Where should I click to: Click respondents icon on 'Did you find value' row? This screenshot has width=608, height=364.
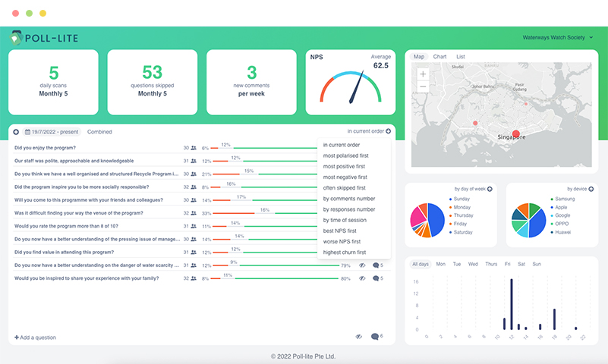click(194, 252)
